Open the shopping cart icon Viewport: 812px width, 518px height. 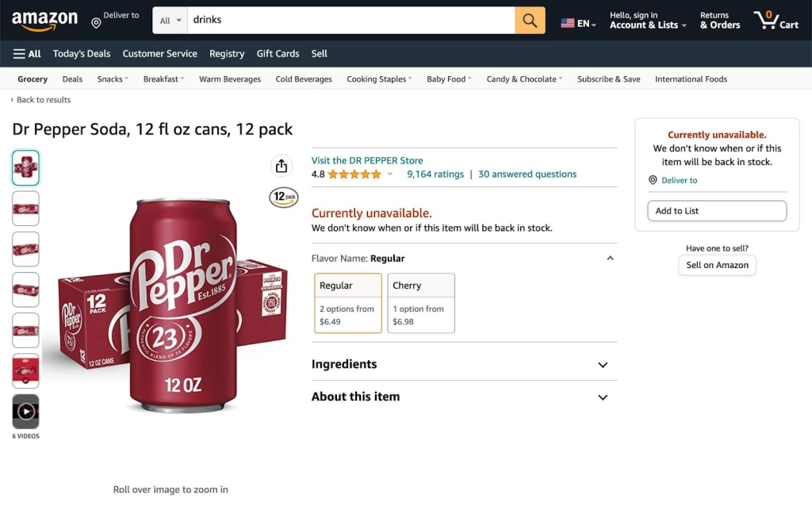pyautogui.click(x=776, y=20)
